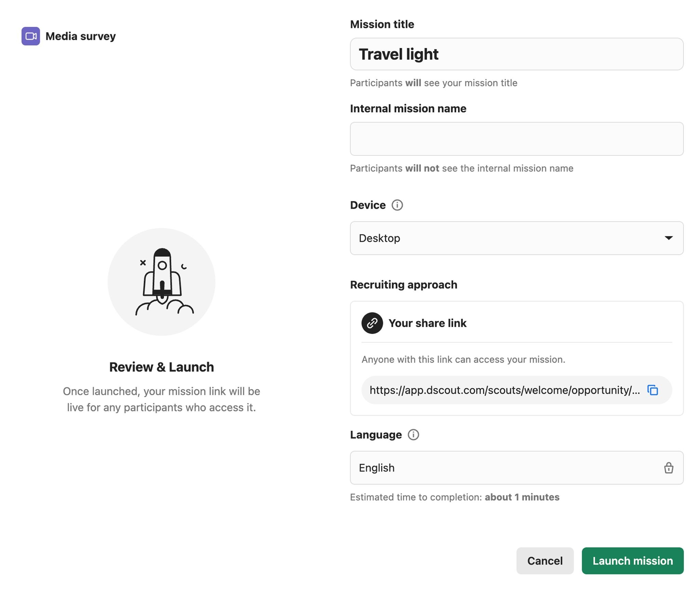Image resolution: width=700 pixels, height=590 pixels.
Task: Click the black chain link icon
Action: [372, 323]
